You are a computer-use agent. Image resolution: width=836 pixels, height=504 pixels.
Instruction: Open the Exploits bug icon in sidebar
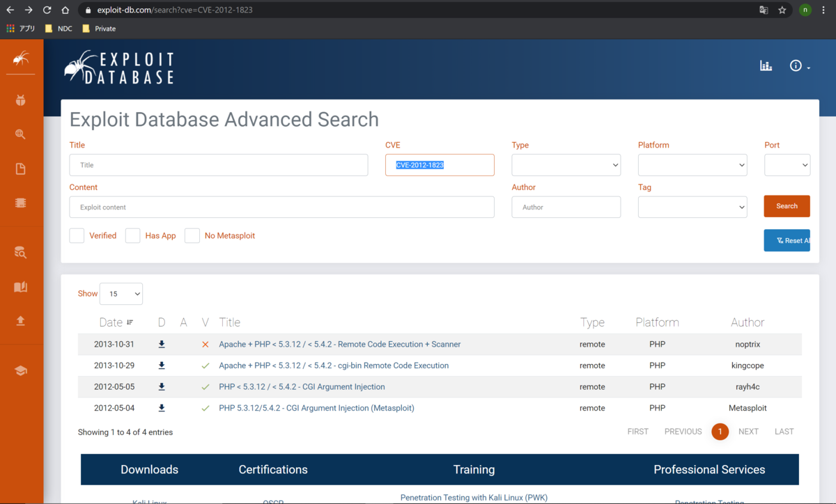(21, 101)
